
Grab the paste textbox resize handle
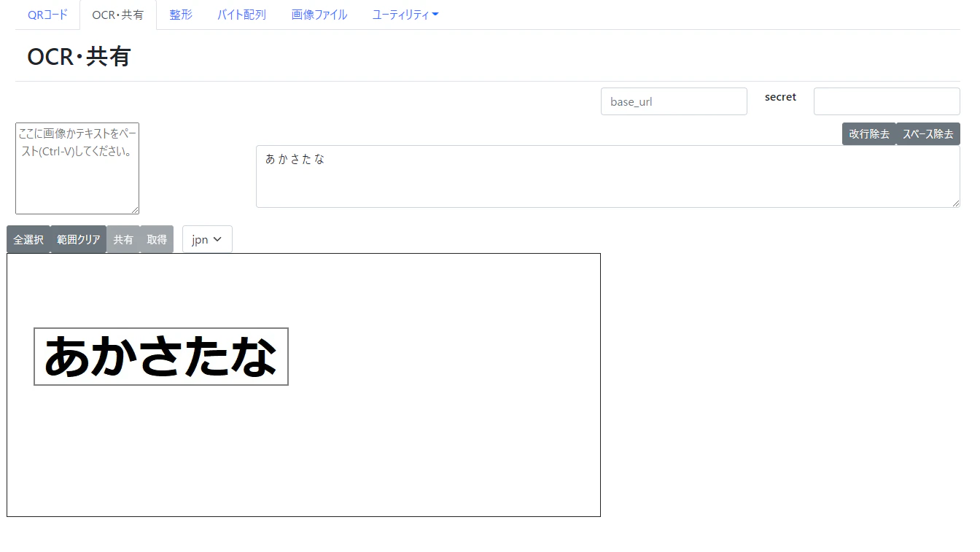(134, 209)
